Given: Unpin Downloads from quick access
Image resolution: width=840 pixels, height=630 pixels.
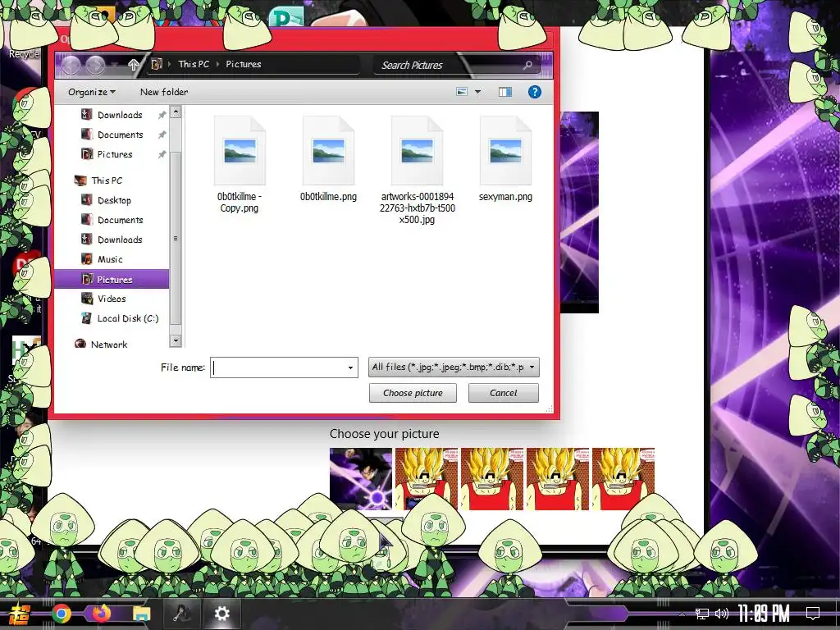Looking at the screenshot, I should tap(162, 115).
